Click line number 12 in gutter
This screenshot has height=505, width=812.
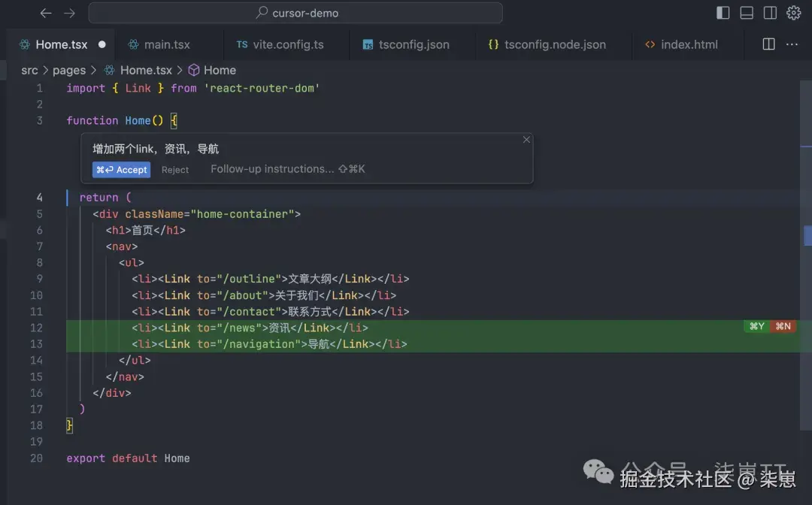[36, 328]
